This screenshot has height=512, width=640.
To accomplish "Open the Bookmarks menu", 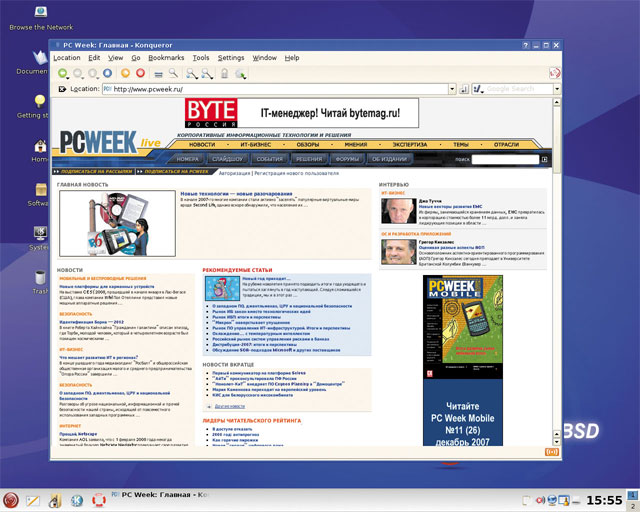I will pyautogui.click(x=166, y=58).
